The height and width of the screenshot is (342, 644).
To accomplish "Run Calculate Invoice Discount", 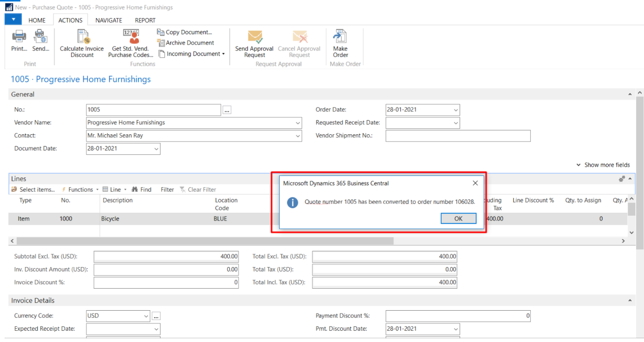I will click(x=82, y=44).
